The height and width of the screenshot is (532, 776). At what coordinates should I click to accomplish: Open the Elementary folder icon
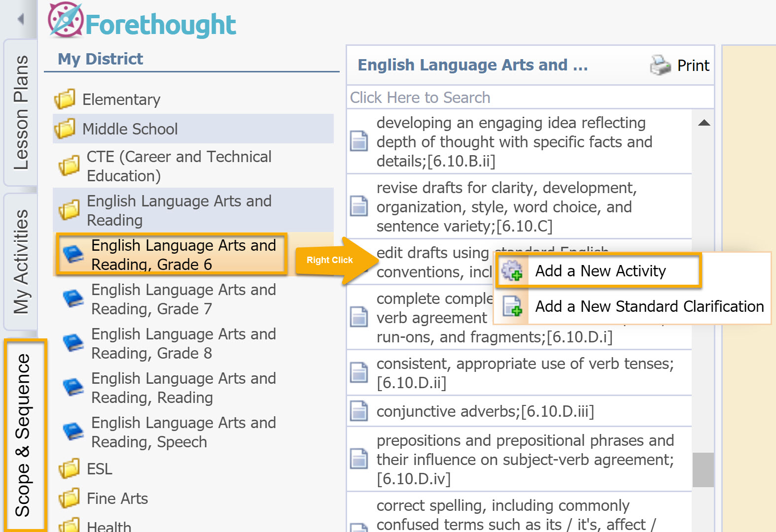(65, 99)
